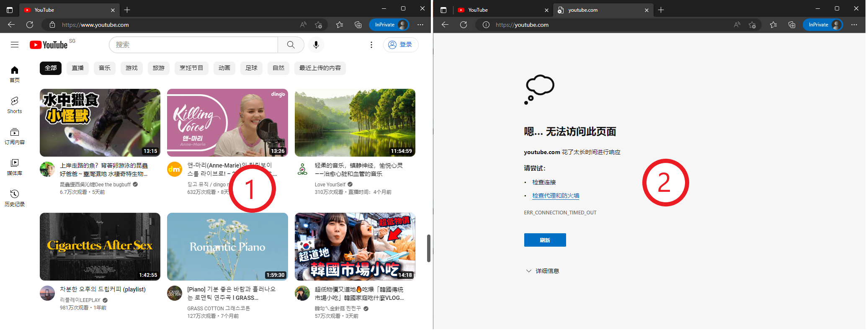This screenshot has height=330, width=868.
Task: Click the 登录 sign-in button
Action: point(401,45)
